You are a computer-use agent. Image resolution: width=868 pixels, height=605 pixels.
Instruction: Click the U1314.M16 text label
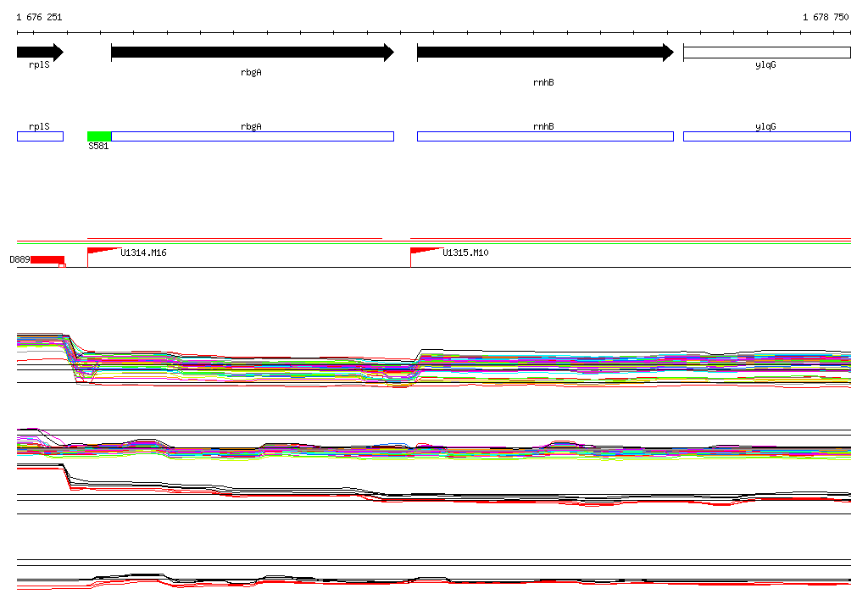pyautogui.click(x=143, y=253)
